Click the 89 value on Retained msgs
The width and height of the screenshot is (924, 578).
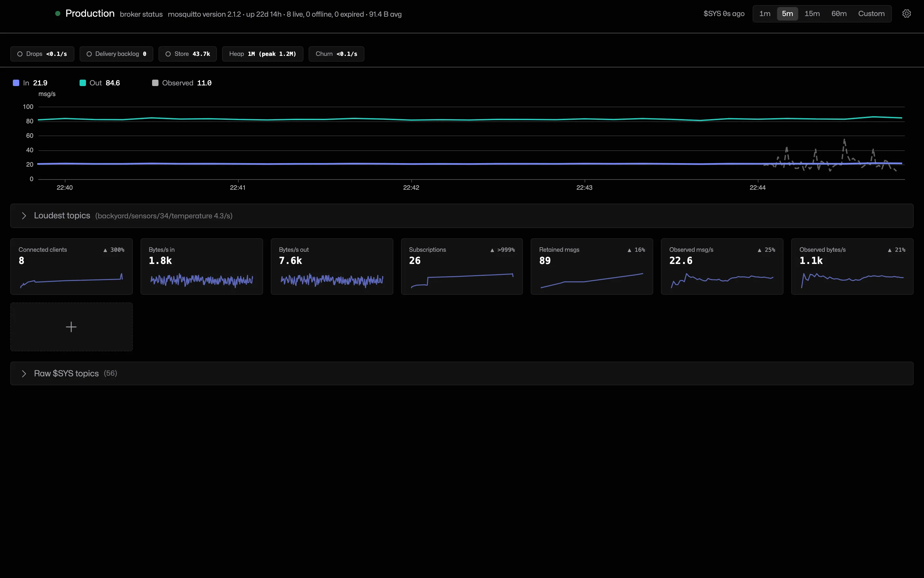(x=545, y=261)
